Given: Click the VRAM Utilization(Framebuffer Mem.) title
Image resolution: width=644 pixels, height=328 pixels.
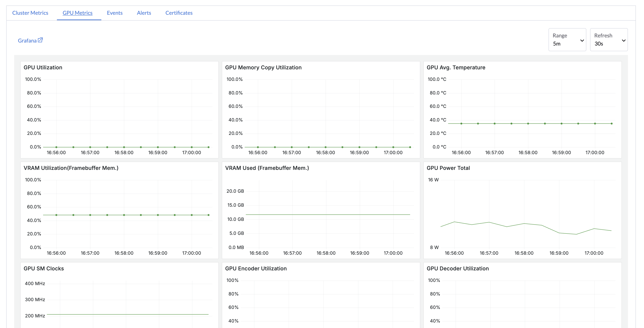Looking at the screenshot, I should 71,168.
